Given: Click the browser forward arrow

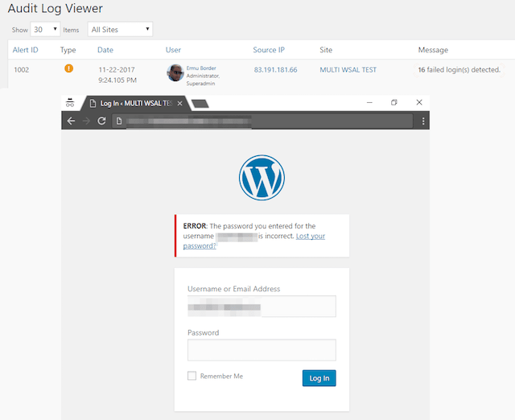Looking at the screenshot, I should [86, 121].
